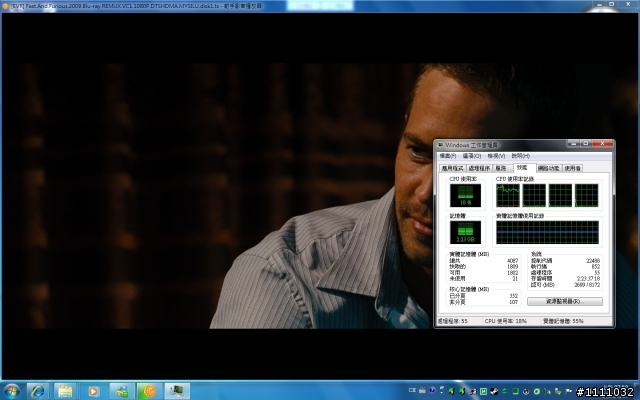The height and width of the screenshot is (400, 640).
Task: Click the status bar 實體記憶體: 55% entry
Action: pos(563,321)
